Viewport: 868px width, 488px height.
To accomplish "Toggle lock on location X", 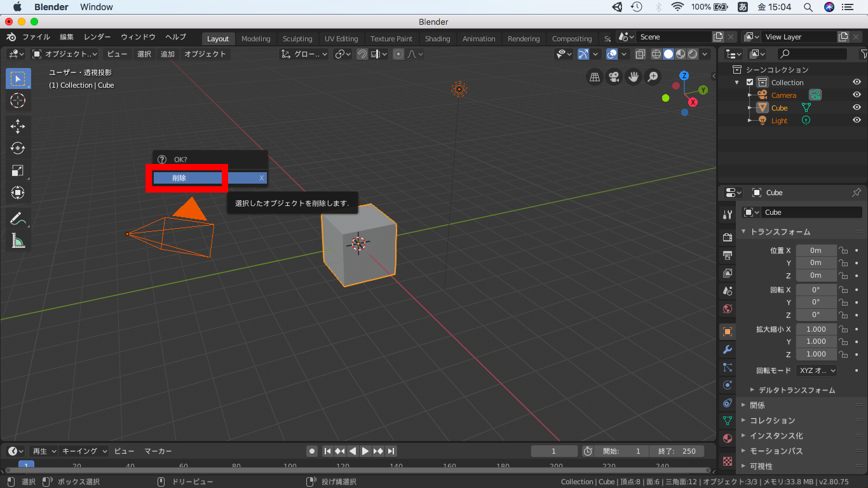I will pos(844,250).
